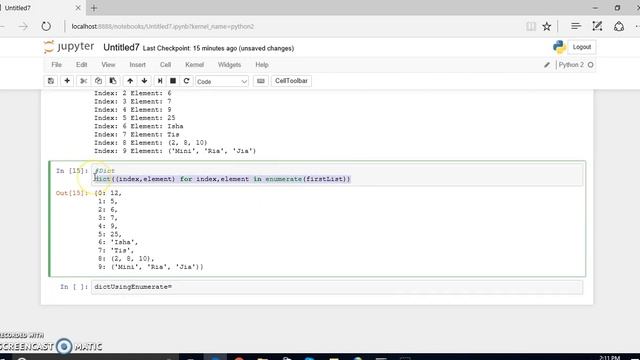Image resolution: width=640 pixels, height=360 pixels.
Task: Close the Untitled7 browser tab
Action: pyautogui.click(x=78, y=8)
